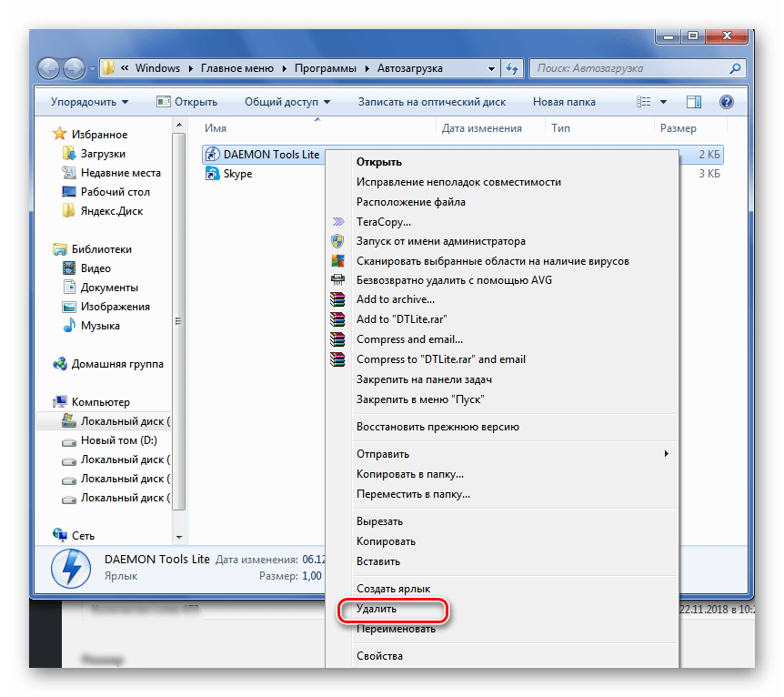Choose Удалить from the context menu
The height and width of the screenshot is (697, 784).
tap(377, 609)
